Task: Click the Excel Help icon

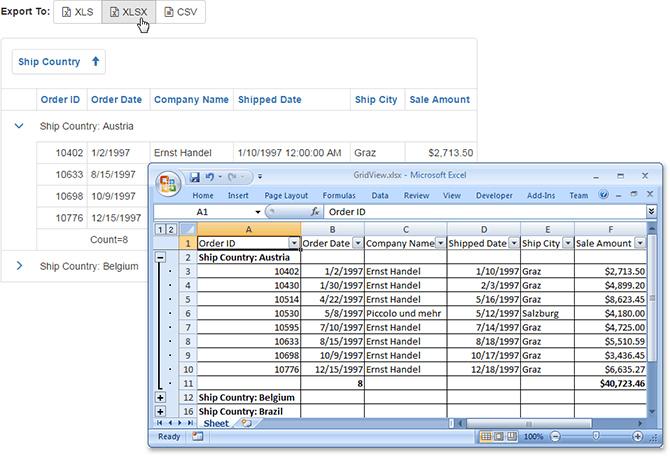Action: tap(603, 195)
